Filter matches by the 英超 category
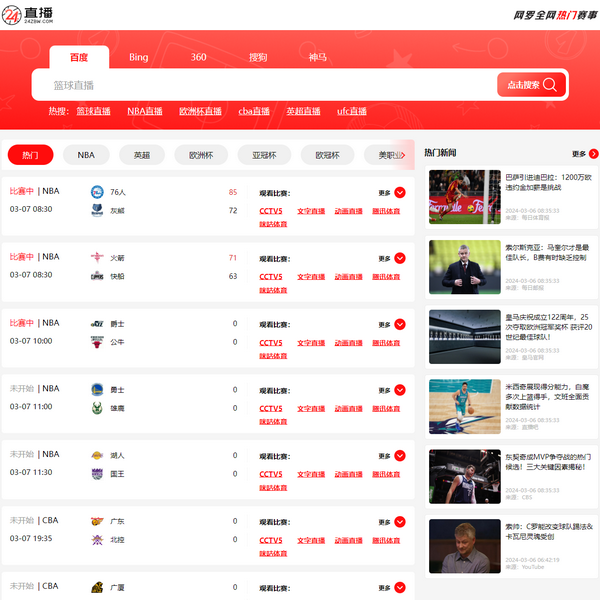 [x=142, y=155]
